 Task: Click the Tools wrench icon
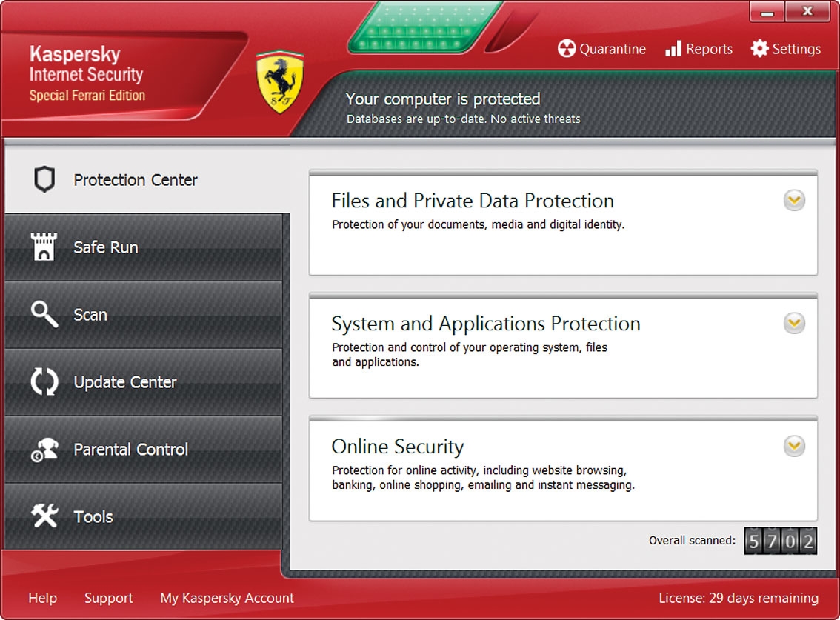tap(44, 516)
